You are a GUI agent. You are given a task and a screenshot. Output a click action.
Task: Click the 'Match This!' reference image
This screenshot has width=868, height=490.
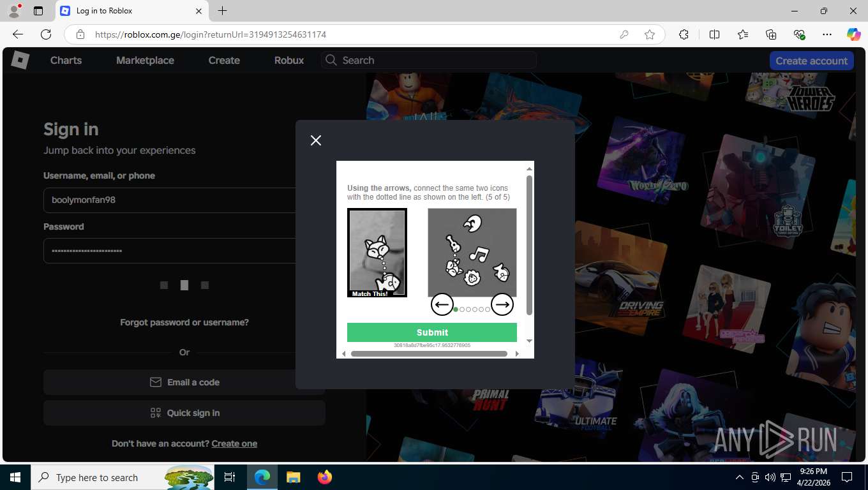tap(377, 253)
